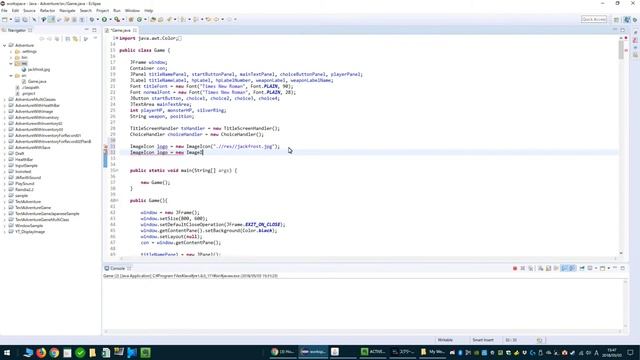Click the Debug bug icon in toolbar
640x360 pixels.
(92, 19)
